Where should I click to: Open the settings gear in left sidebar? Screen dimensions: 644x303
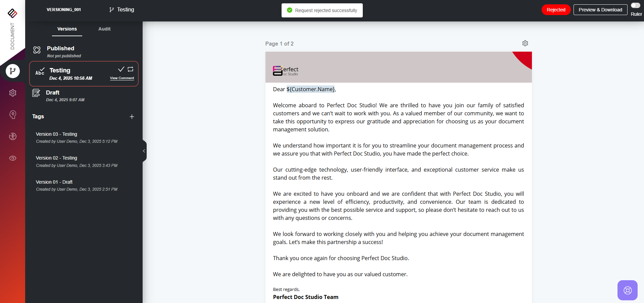[13, 93]
